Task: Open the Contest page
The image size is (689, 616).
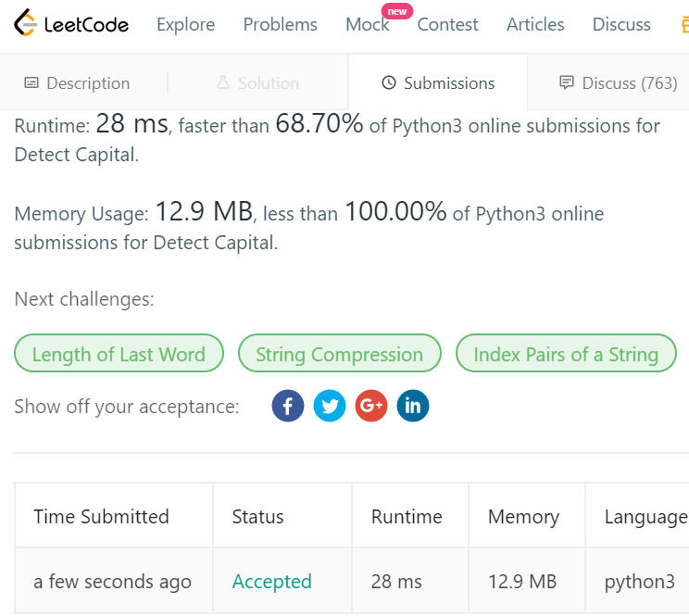Action: (x=447, y=25)
